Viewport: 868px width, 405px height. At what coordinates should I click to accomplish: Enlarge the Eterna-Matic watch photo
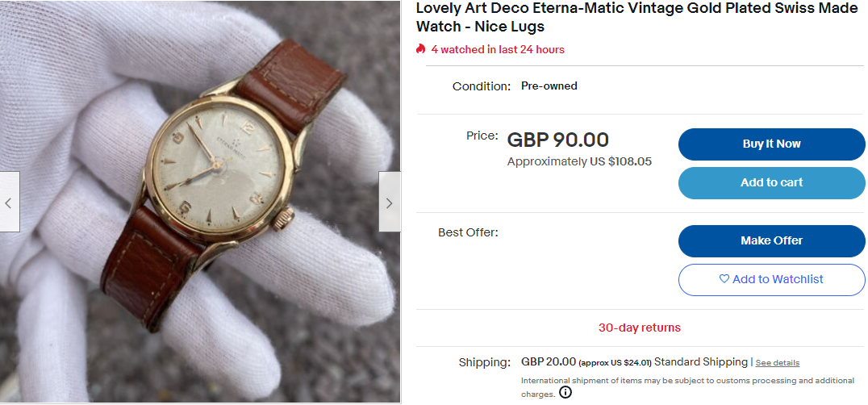200,202
